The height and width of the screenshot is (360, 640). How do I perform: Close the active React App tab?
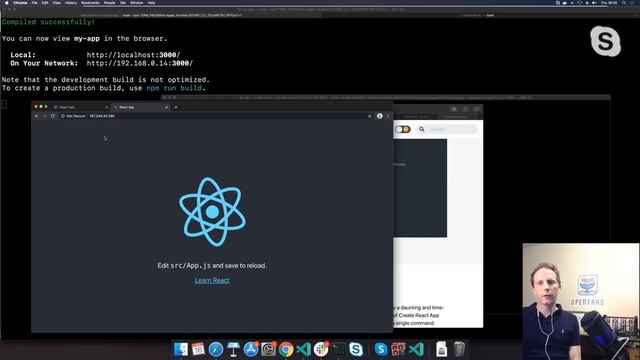(x=166, y=107)
